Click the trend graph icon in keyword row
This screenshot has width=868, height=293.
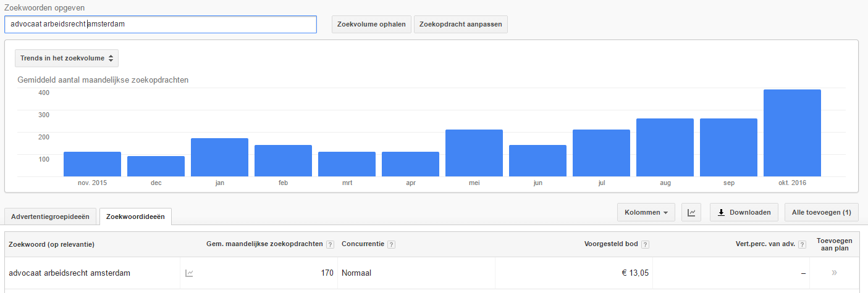[x=189, y=273]
